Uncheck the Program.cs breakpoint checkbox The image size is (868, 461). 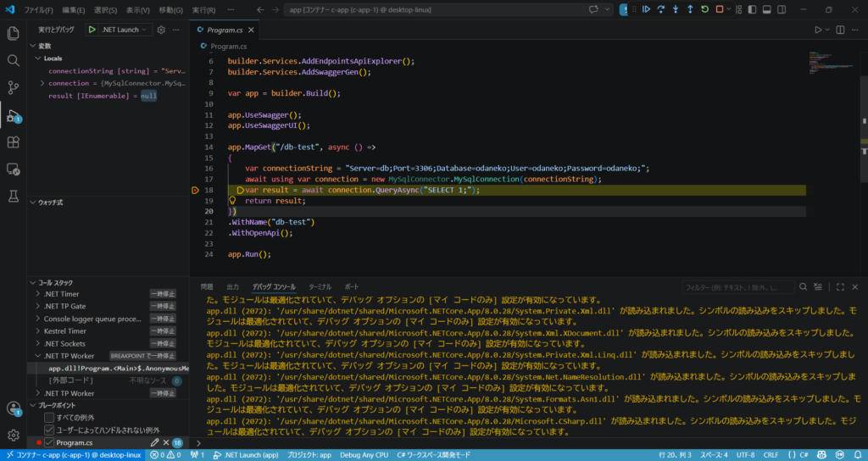pyautogui.click(x=49, y=442)
